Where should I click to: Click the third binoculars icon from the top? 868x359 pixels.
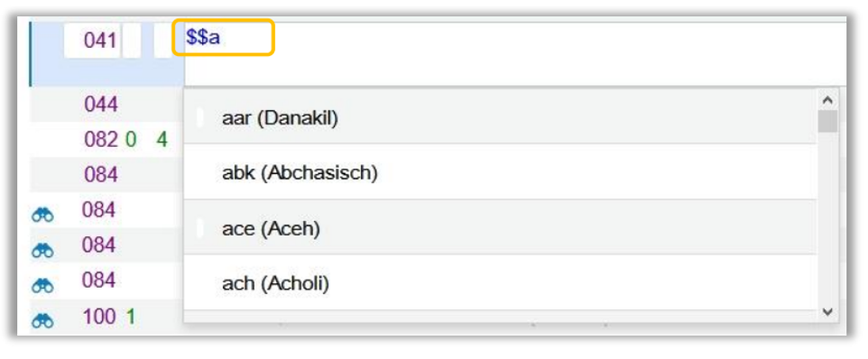point(42,285)
